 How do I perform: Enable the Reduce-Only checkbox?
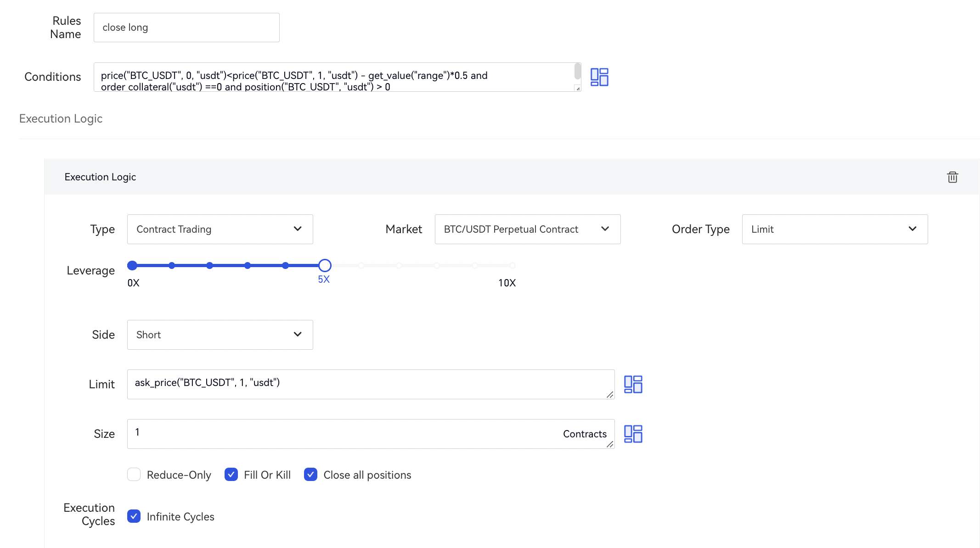click(134, 475)
